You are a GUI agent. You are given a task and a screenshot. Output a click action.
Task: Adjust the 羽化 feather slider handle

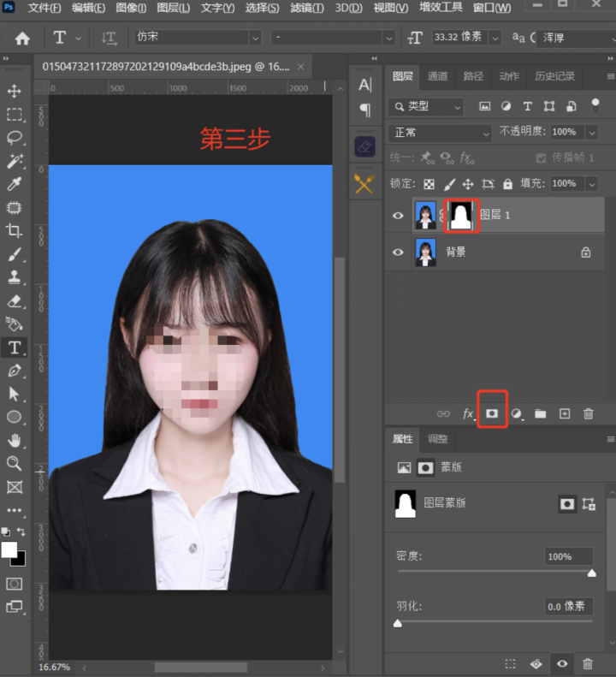click(398, 623)
